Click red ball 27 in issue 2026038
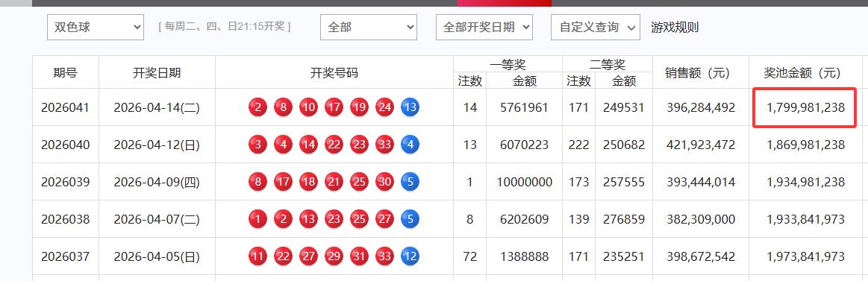868x281 pixels. tap(384, 220)
